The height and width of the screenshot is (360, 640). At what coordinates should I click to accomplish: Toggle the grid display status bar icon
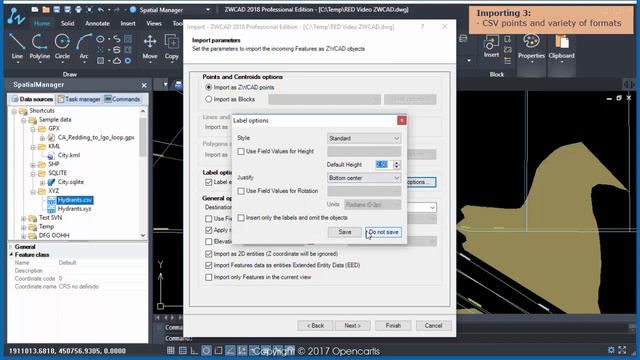click(171, 350)
